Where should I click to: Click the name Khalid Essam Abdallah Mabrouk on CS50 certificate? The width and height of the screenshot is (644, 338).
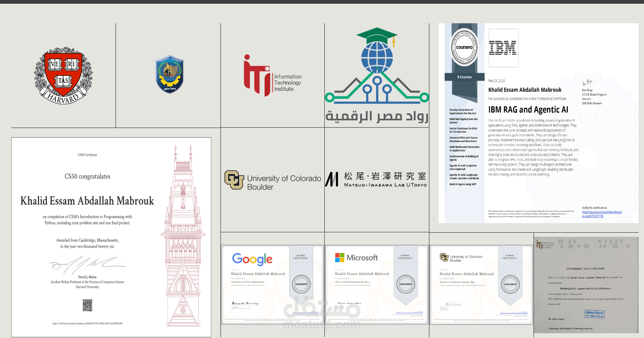coord(87,201)
